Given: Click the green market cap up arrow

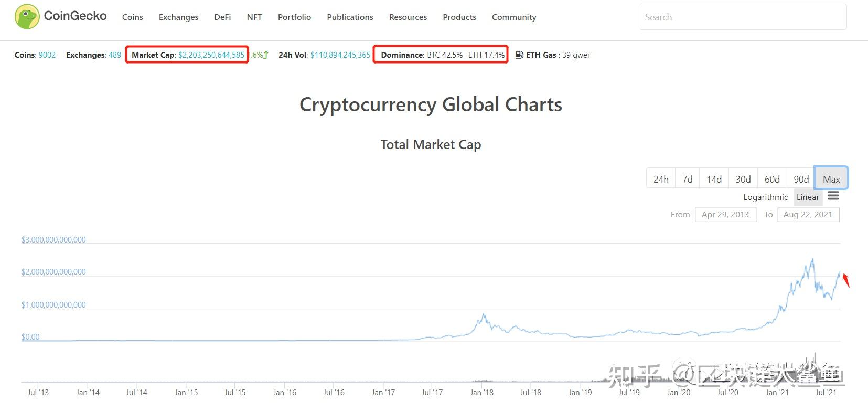Looking at the screenshot, I should point(266,55).
